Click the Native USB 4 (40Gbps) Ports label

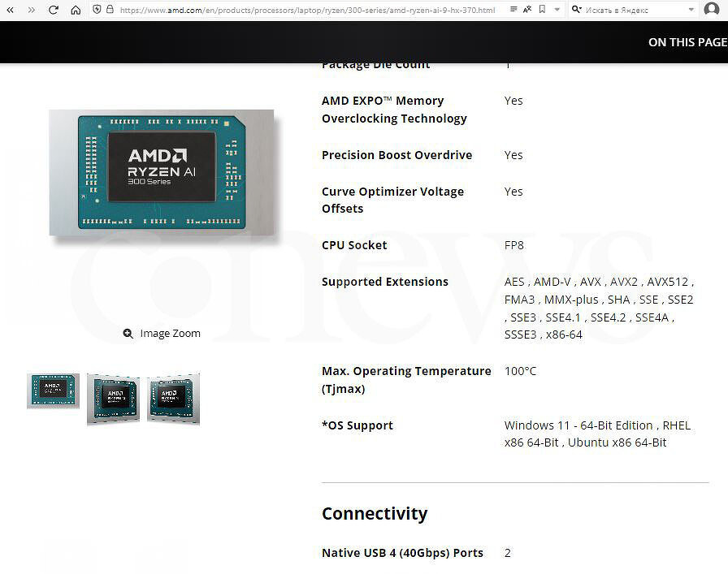[x=402, y=553]
